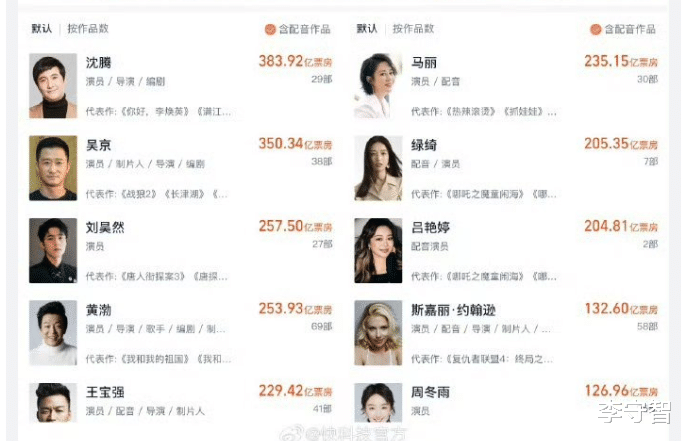
Task: Select left 默认 sort tab
Action: click(x=42, y=29)
